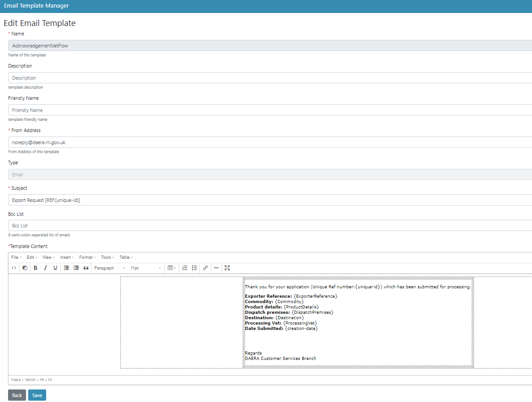Open source code view in editor
This screenshot has height=402, width=532.
click(14, 268)
